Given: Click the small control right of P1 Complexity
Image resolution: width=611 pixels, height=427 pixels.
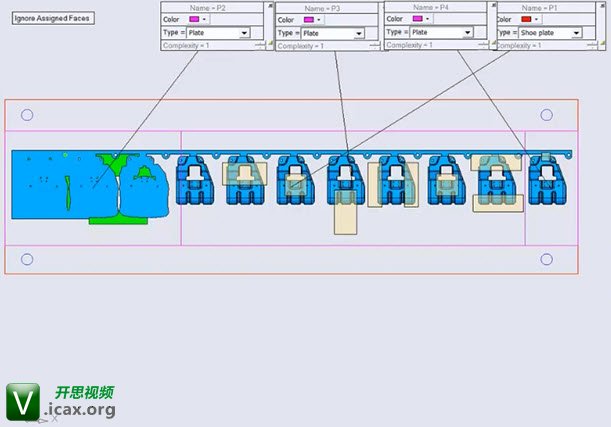Looking at the screenshot, I should [x=592, y=46].
